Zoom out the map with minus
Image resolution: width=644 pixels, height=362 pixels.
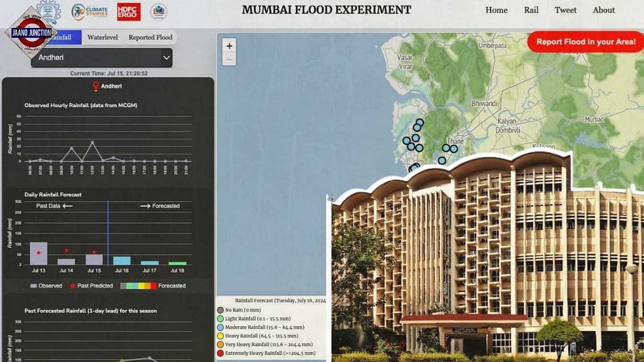(229, 59)
